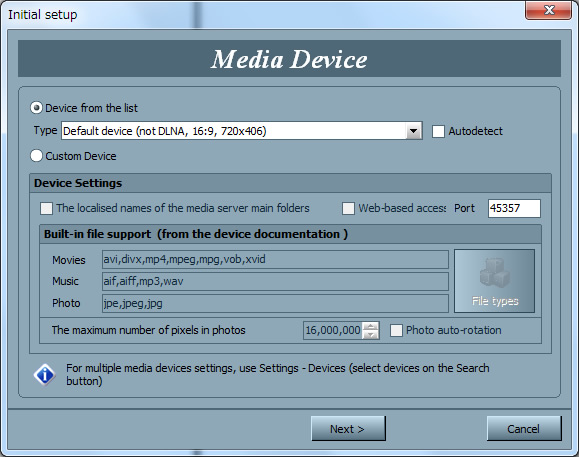Expand the device Type dropdown arrow

(414, 131)
